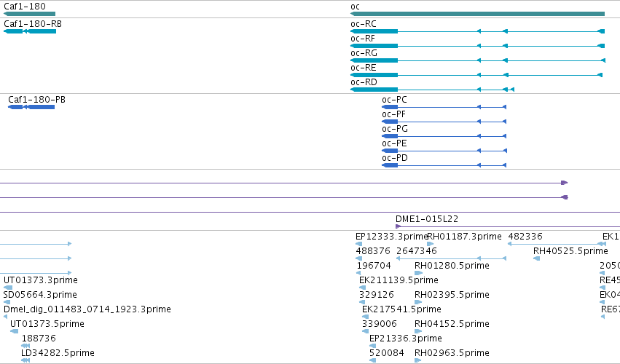620x364 pixels.
Task: Click the oc-PF protein label
Action: click(x=394, y=114)
